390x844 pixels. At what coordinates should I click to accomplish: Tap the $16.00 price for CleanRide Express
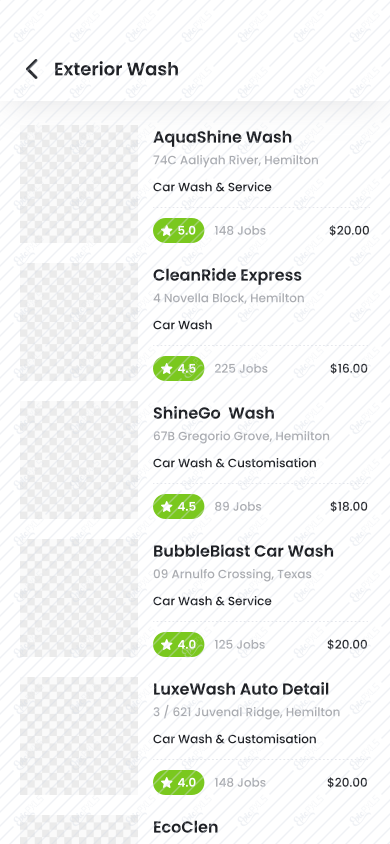349,369
